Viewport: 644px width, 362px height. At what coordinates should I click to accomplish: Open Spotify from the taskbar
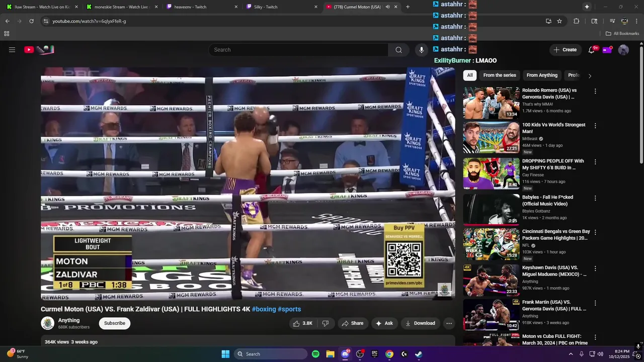click(x=315, y=354)
